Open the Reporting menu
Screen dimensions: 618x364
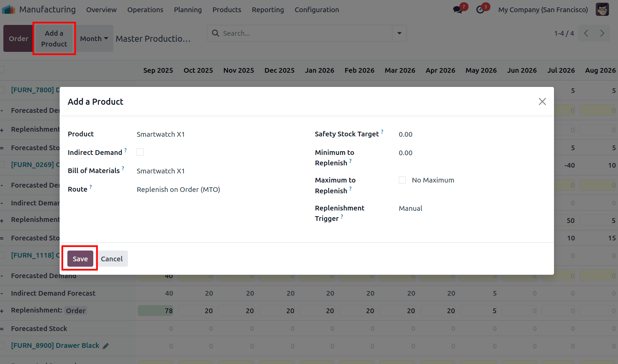(268, 10)
